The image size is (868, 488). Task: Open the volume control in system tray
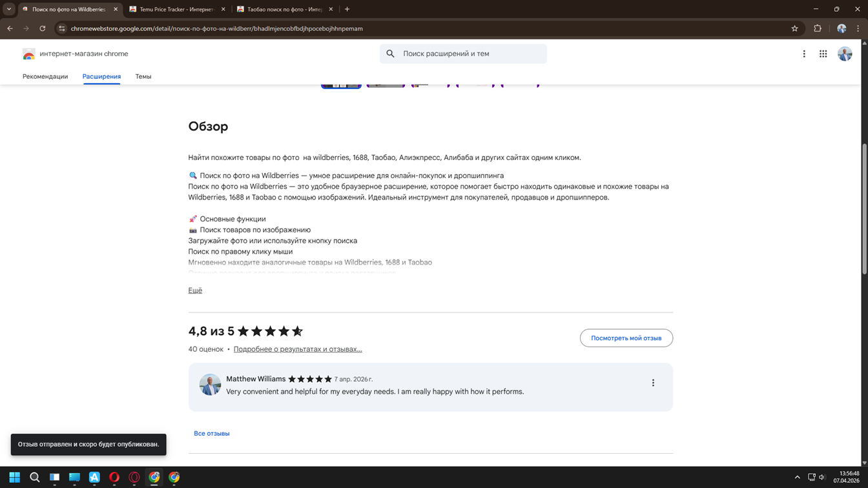coord(822,478)
